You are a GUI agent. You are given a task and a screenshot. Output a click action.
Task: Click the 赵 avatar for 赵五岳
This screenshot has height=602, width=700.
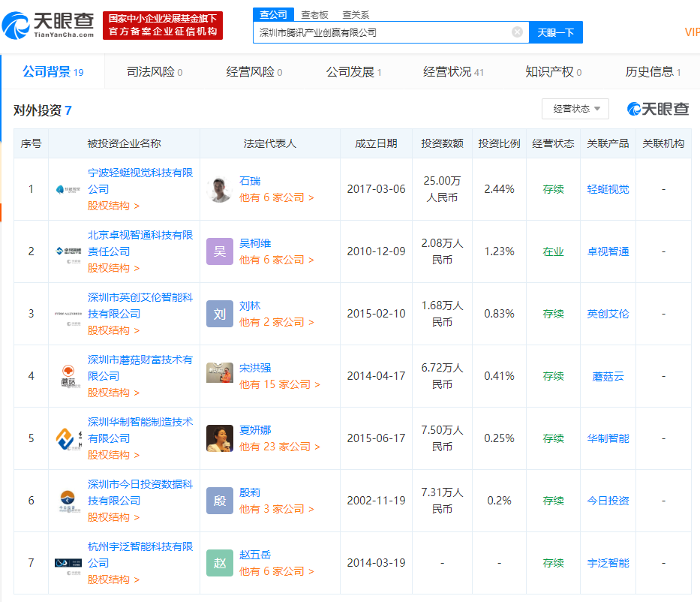click(220, 563)
